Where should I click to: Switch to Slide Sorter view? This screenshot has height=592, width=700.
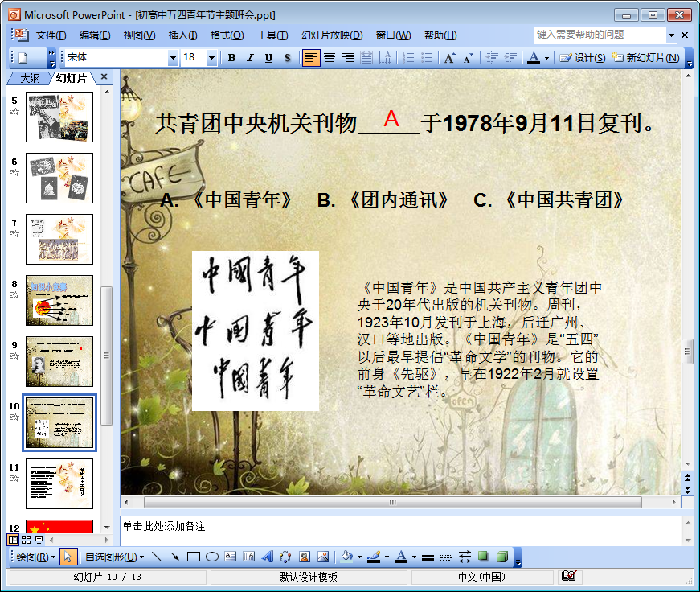pos(27,540)
